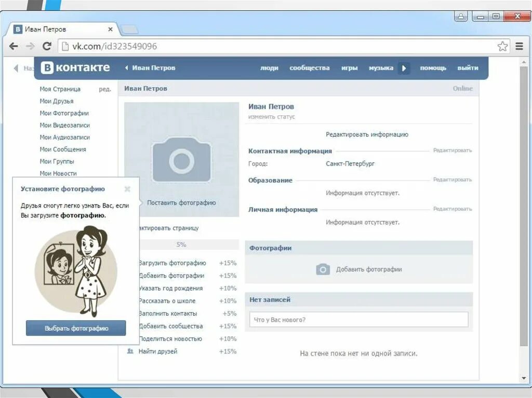Click Рассказать о школе item

[x=187, y=300]
